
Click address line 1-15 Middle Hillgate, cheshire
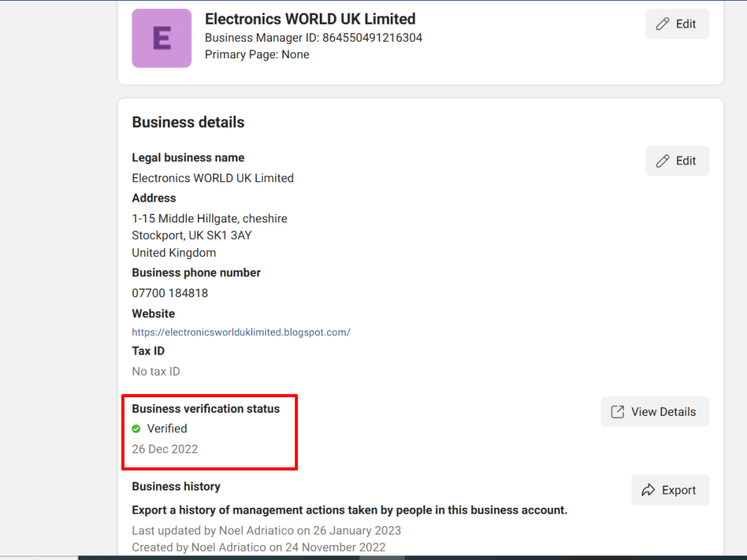click(x=210, y=218)
